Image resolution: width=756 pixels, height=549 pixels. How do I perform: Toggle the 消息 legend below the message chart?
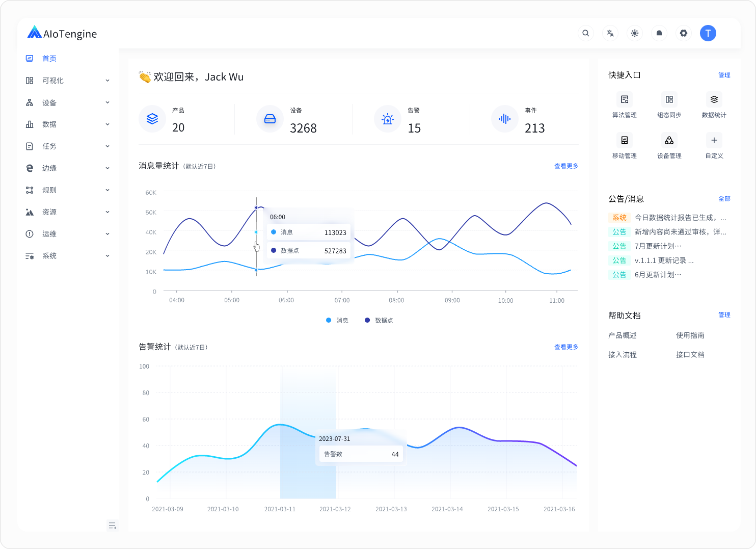338,320
